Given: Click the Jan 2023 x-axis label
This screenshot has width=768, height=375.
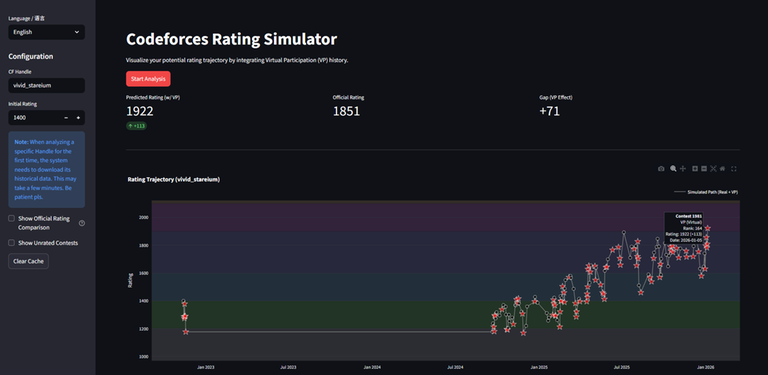Looking at the screenshot, I should pos(206,366).
